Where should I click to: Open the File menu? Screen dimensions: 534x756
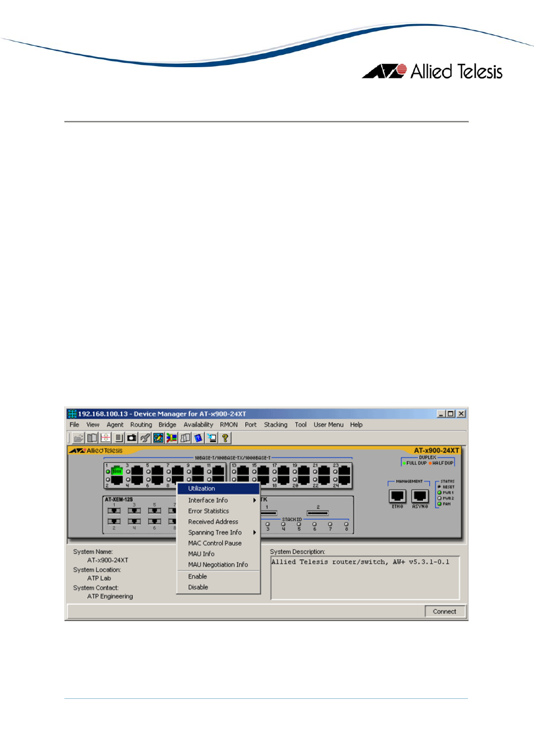pyautogui.click(x=74, y=425)
